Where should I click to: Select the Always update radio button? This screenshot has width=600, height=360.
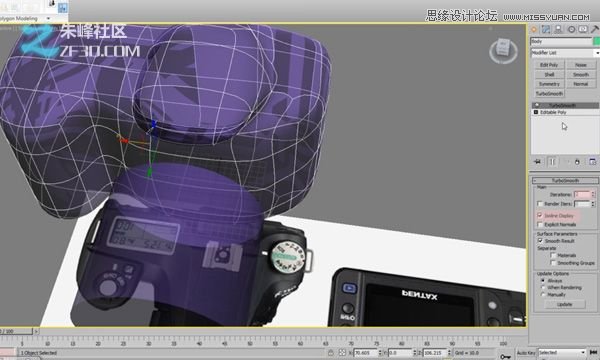543,280
